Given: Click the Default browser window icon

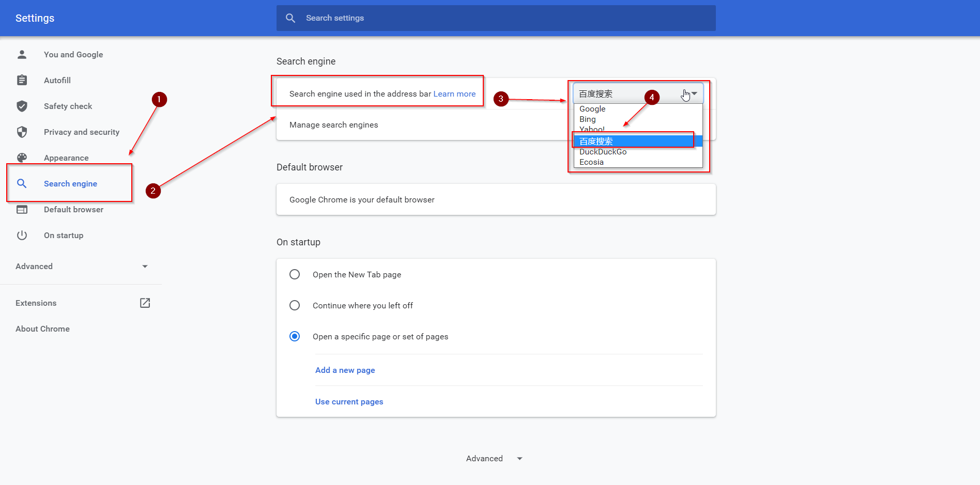Looking at the screenshot, I should coord(22,209).
